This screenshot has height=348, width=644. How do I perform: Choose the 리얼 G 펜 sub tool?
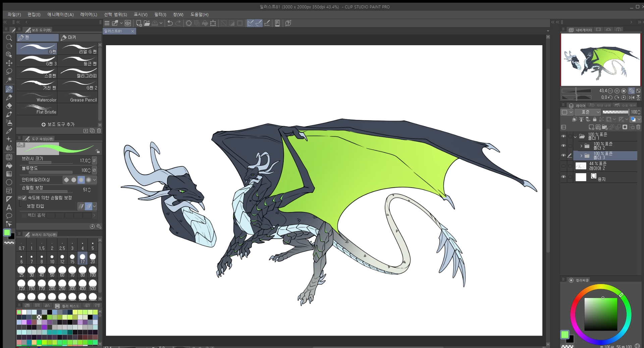(x=78, y=49)
